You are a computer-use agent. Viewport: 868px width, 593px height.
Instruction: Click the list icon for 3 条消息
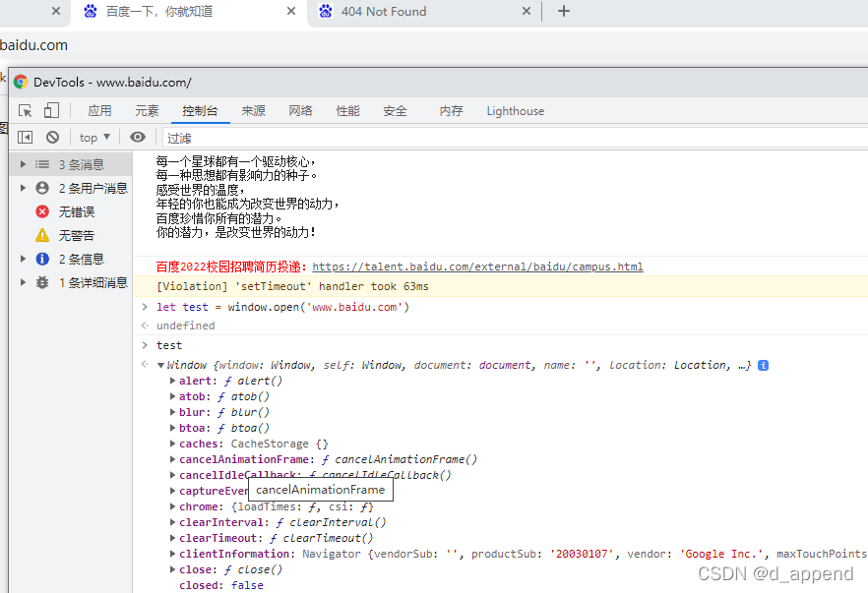[x=42, y=164]
